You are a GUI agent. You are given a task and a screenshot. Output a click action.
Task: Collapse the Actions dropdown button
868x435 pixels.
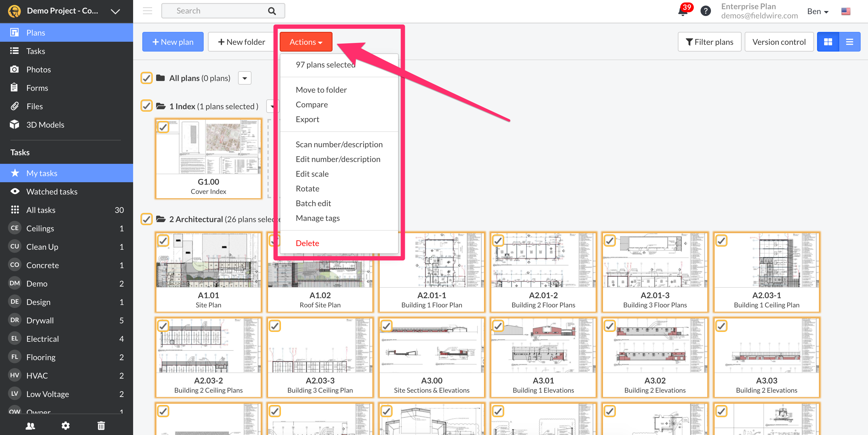pyautogui.click(x=305, y=42)
